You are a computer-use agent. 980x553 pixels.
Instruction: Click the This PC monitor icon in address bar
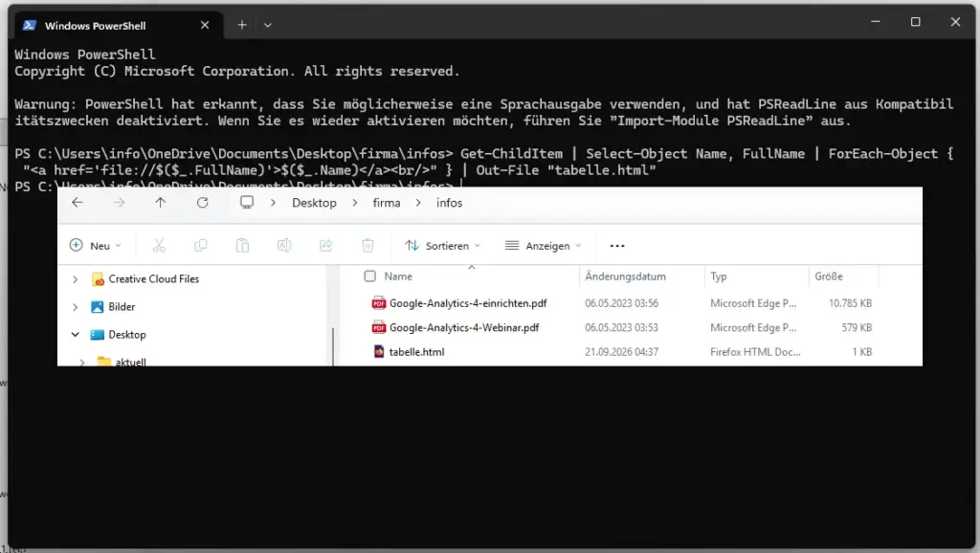(247, 203)
